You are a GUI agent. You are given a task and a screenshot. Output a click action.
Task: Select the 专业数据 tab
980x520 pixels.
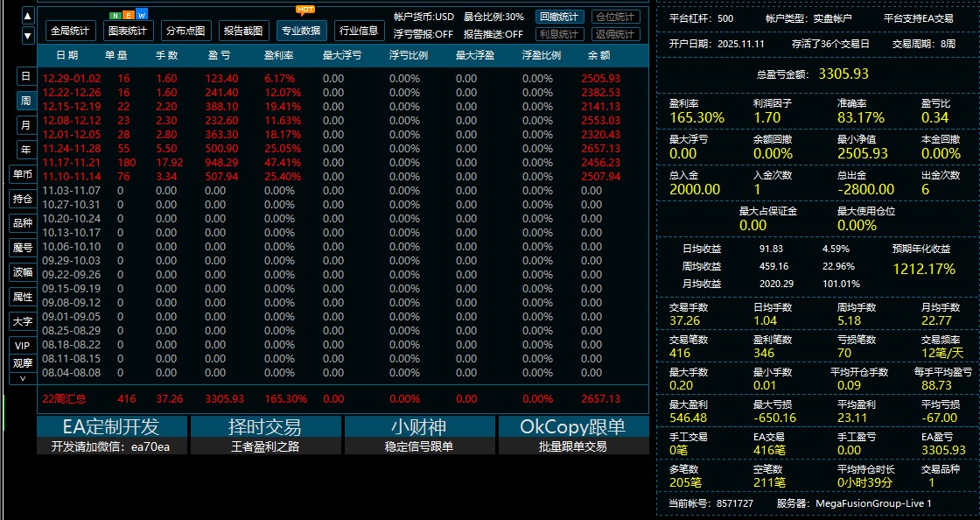pyautogui.click(x=301, y=31)
